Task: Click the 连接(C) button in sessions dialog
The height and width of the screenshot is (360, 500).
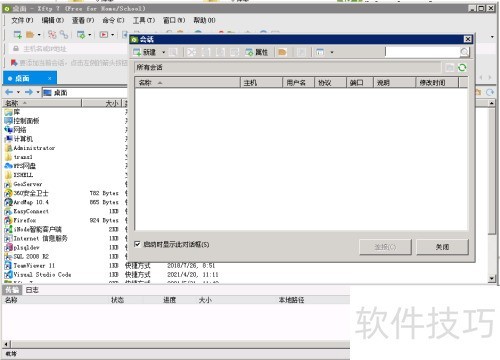Action: pyautogui.click(x=385, y=247)
